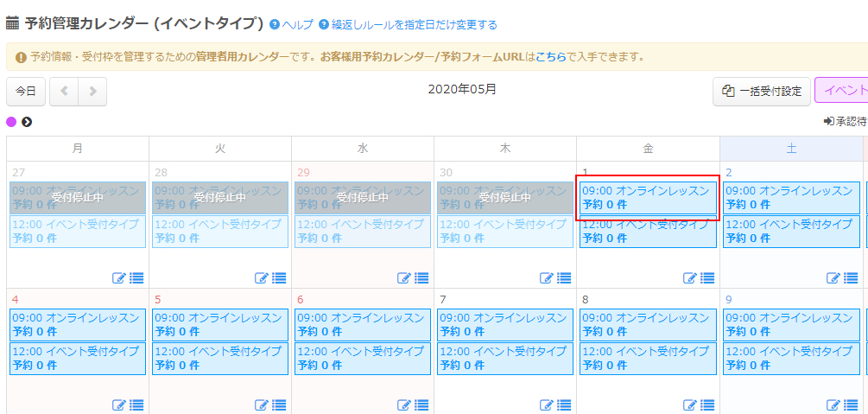Click the edit icon for May 1
Screen dimensions: 868x414
click(x=690, y=278)
